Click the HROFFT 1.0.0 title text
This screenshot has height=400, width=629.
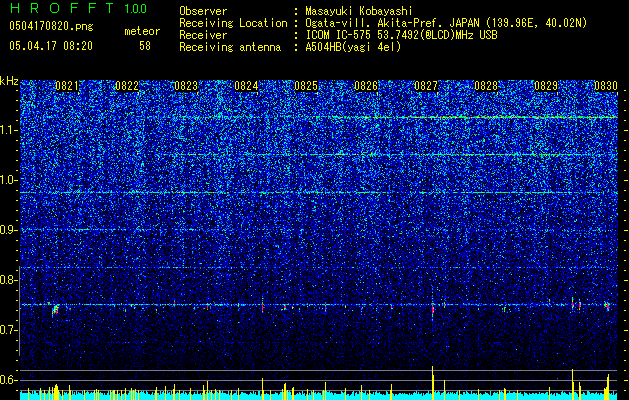[x=78, y=8]
